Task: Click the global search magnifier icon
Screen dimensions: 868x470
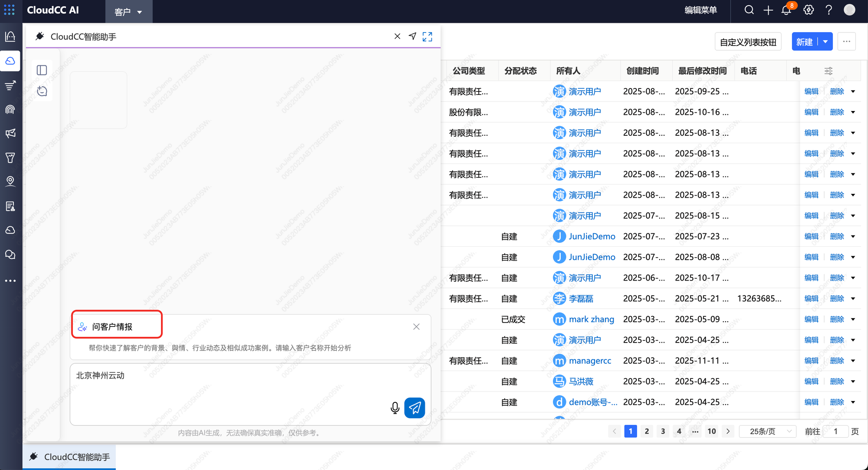Action: click(749, 10)
